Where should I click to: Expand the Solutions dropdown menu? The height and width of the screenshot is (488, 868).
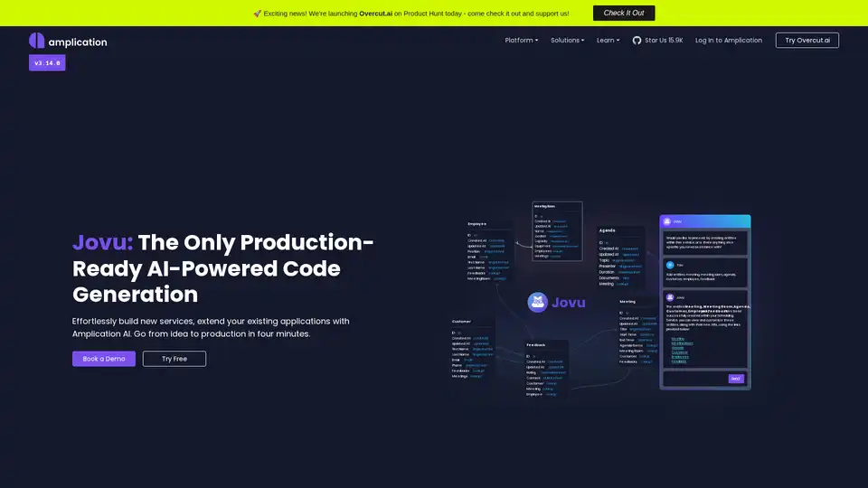567,41
